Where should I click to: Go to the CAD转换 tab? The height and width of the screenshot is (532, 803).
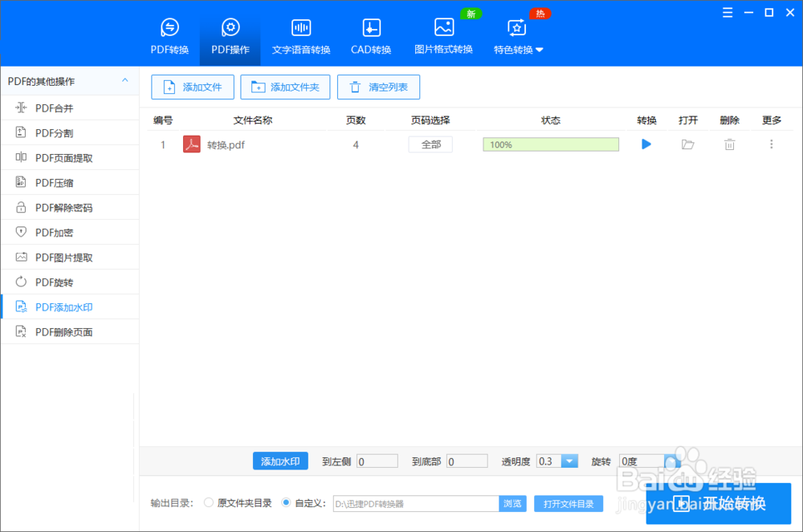(371, 36)
